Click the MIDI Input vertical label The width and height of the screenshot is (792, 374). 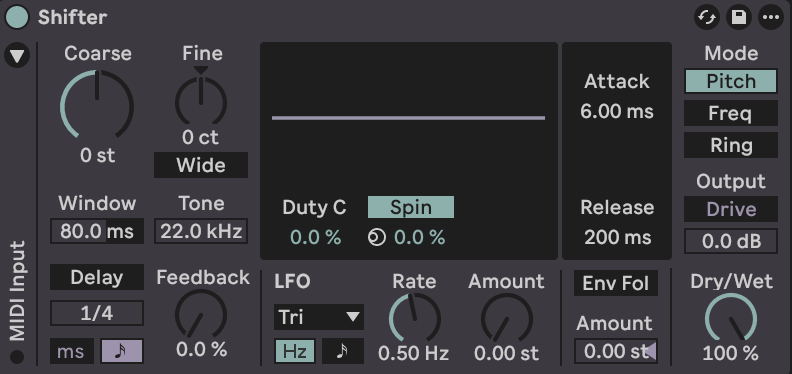(x=17, y=291)
